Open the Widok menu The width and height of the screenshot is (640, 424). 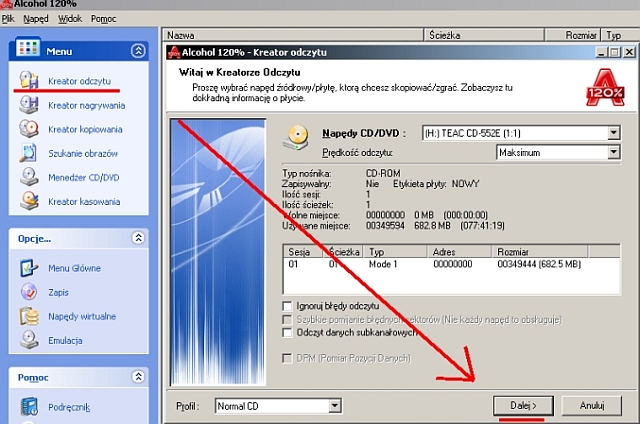pyautogui.click(x=70, y=19)
